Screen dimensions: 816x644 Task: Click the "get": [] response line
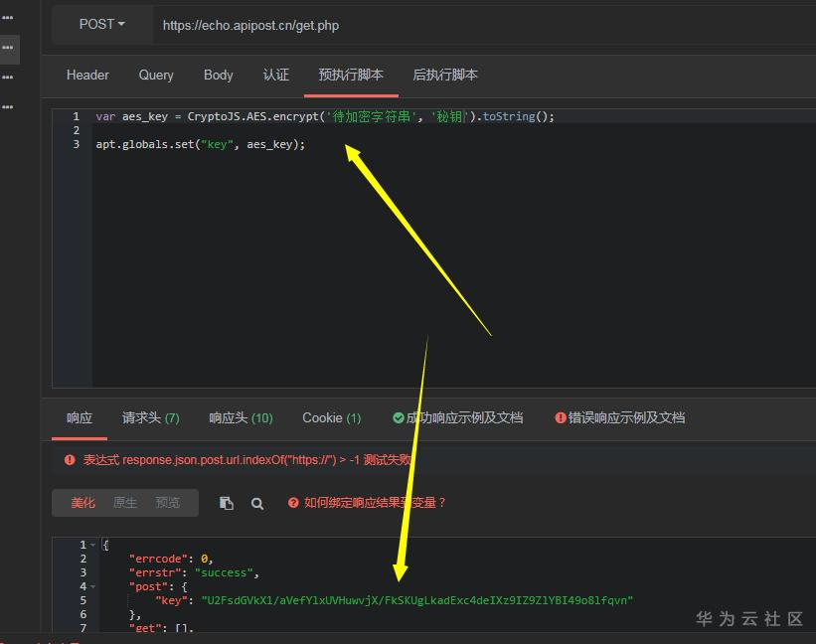(161, 628)
